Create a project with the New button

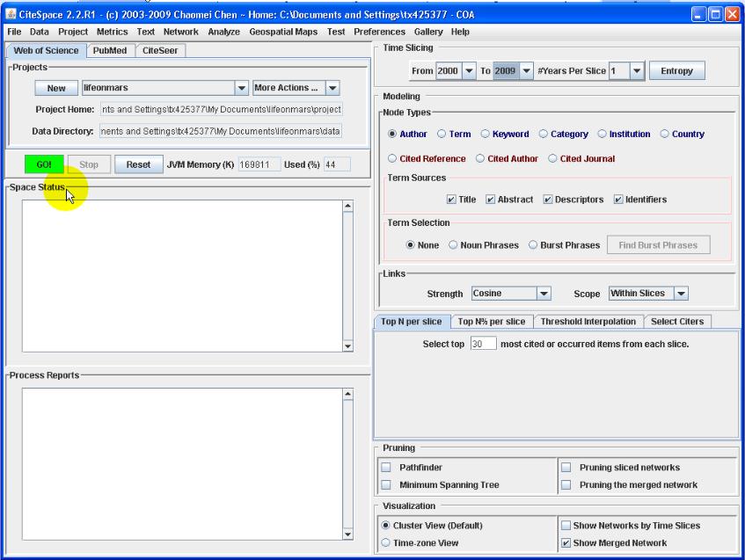click(x=56, y=88)
